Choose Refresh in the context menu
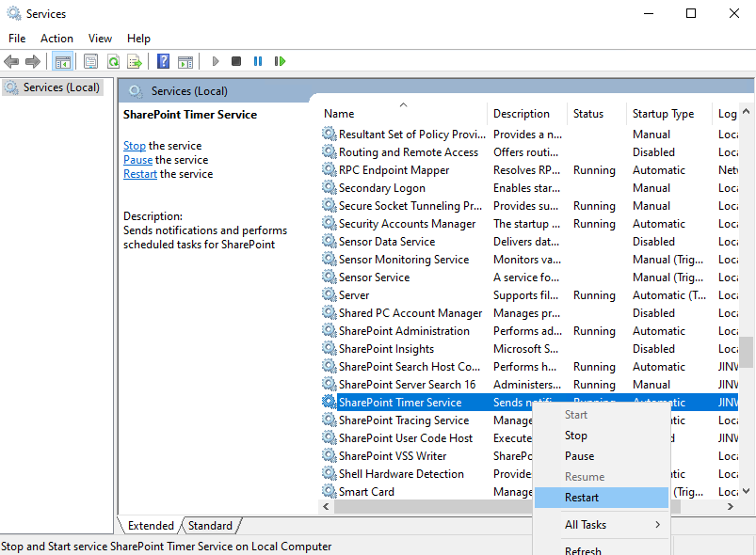The image size is (756, 555). pos(602,550)
